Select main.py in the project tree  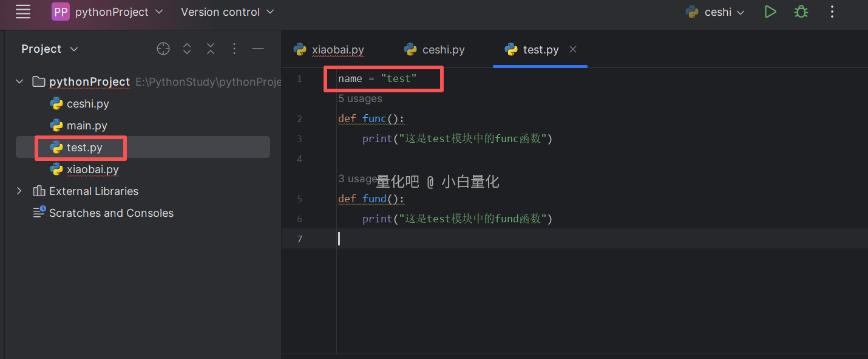click(x=87, y=126)
